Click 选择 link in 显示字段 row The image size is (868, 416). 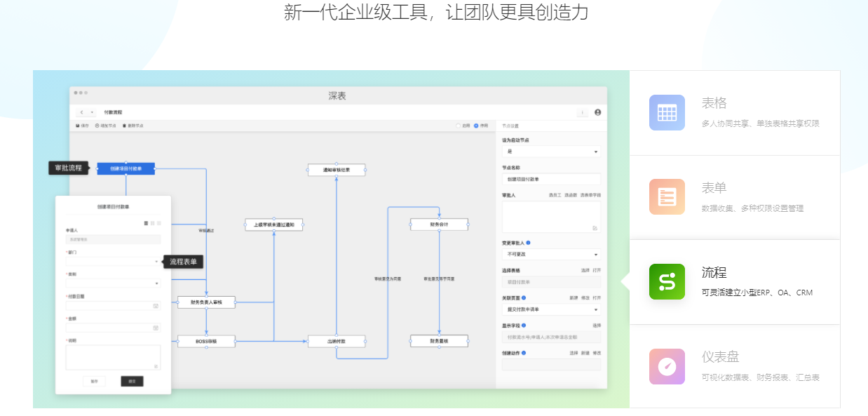pos(597,326)
